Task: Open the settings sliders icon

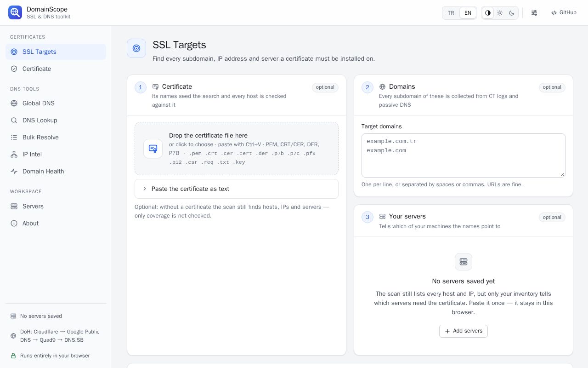Action: (x=534, y=13)
